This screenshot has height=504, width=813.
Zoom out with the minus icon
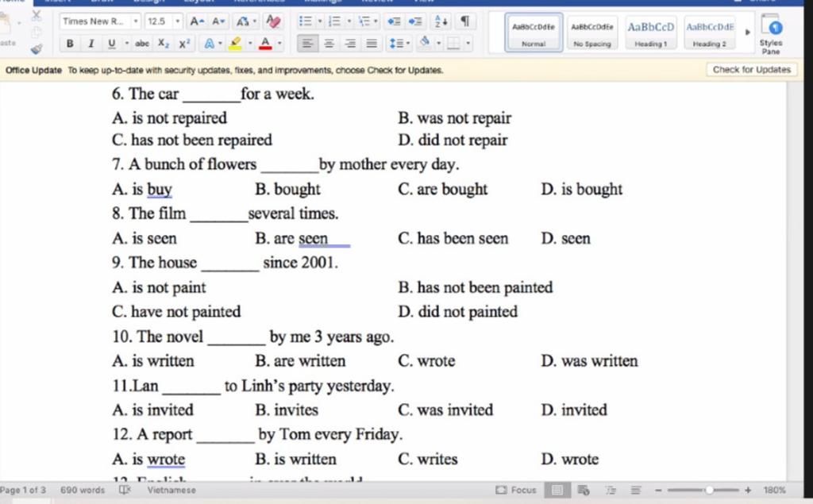658,490
